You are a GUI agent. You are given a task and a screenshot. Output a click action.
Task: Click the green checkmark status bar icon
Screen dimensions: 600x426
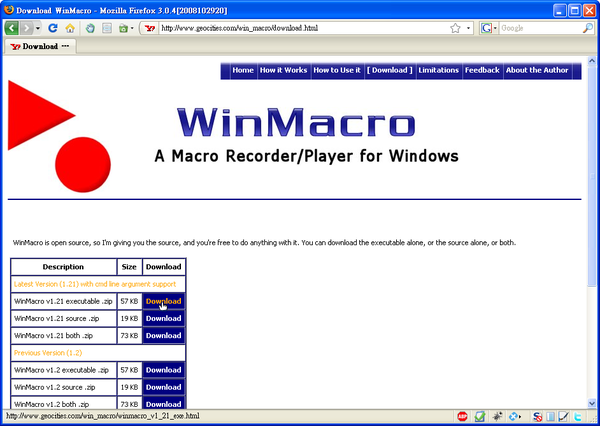[x=480, y=416]
